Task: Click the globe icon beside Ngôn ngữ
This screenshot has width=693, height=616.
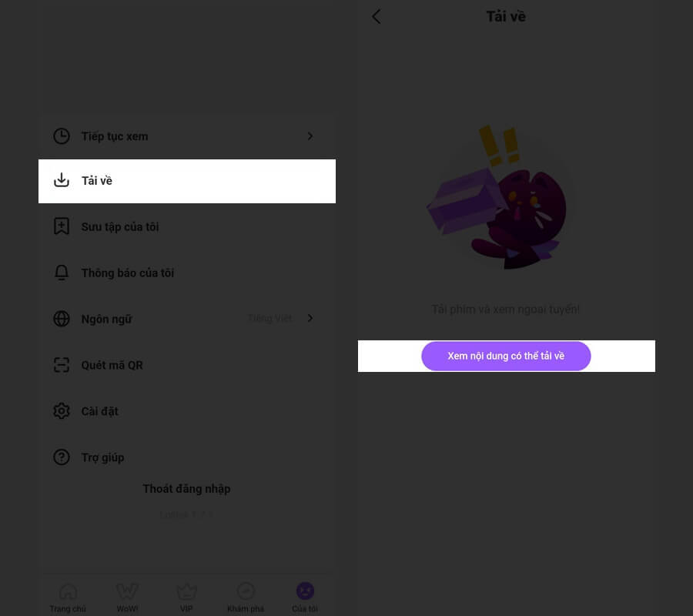Action: (x=62, y=319)
